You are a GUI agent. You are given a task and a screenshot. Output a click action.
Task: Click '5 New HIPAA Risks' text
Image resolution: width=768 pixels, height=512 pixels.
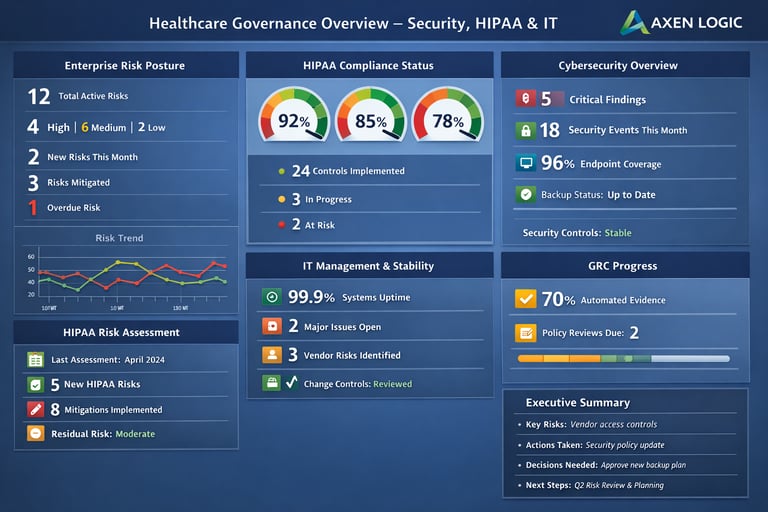pos(96,385)
